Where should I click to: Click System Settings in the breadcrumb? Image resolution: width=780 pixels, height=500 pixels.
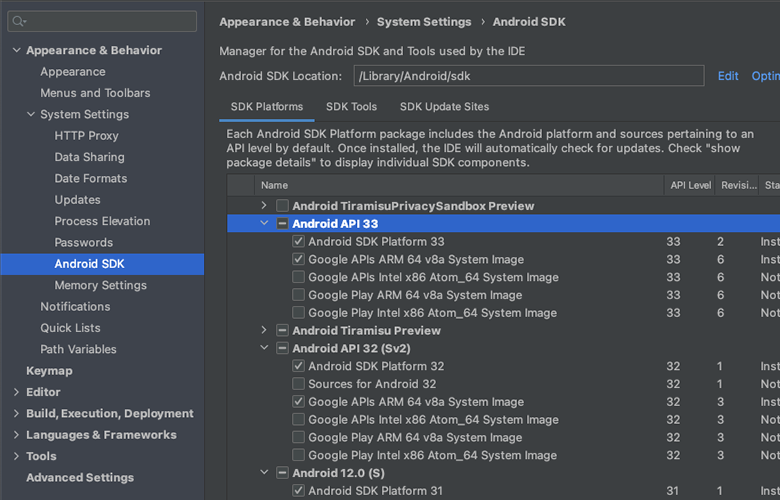coord(424,22)
